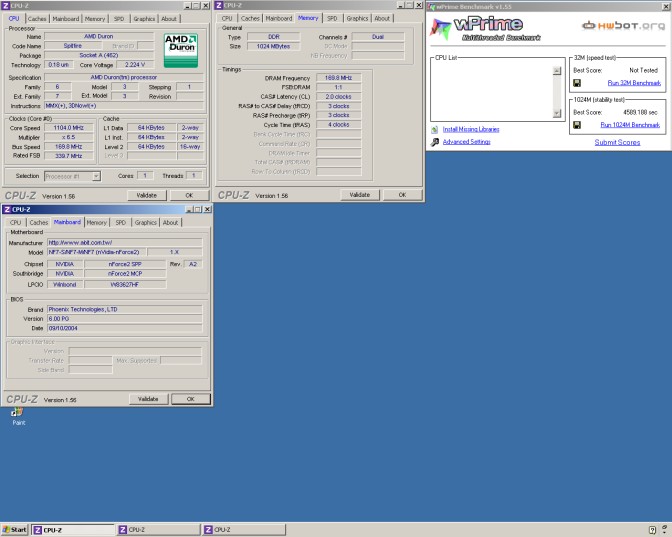Open the Graphics tab in the Memory CPU-Z window
The height and width of the screenshot is (537, 672).
357,18
